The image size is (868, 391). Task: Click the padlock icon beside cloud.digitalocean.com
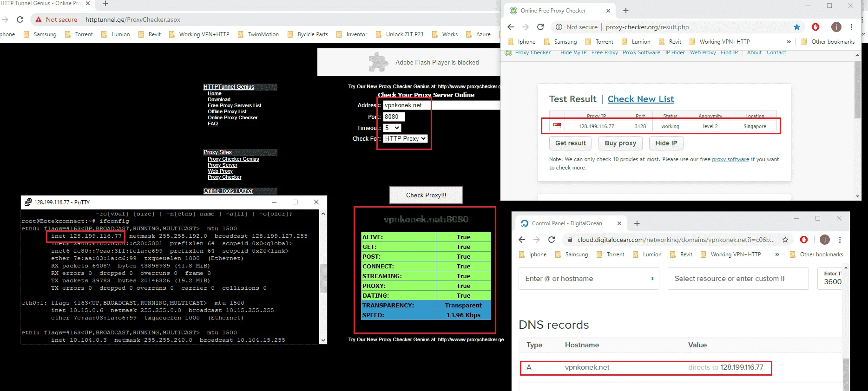570,240
